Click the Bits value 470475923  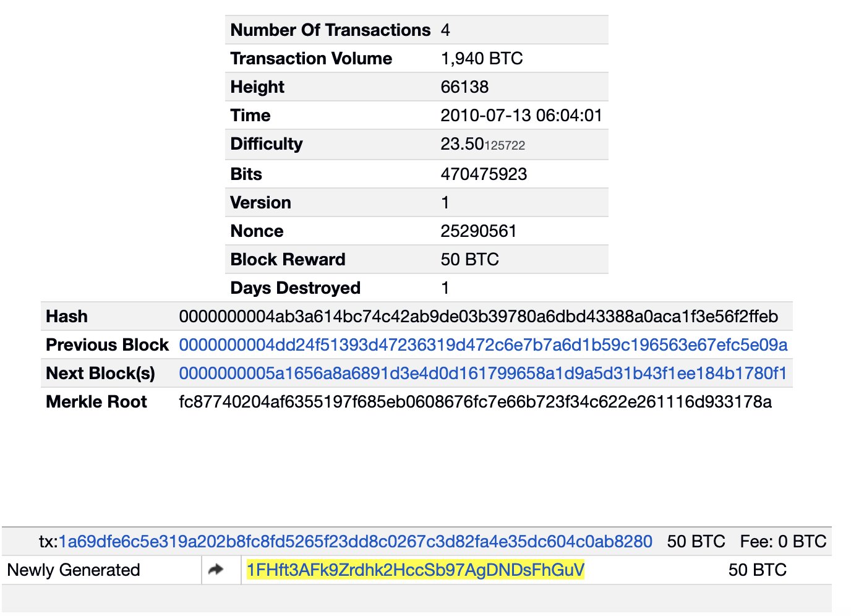(x=484, y=174)
